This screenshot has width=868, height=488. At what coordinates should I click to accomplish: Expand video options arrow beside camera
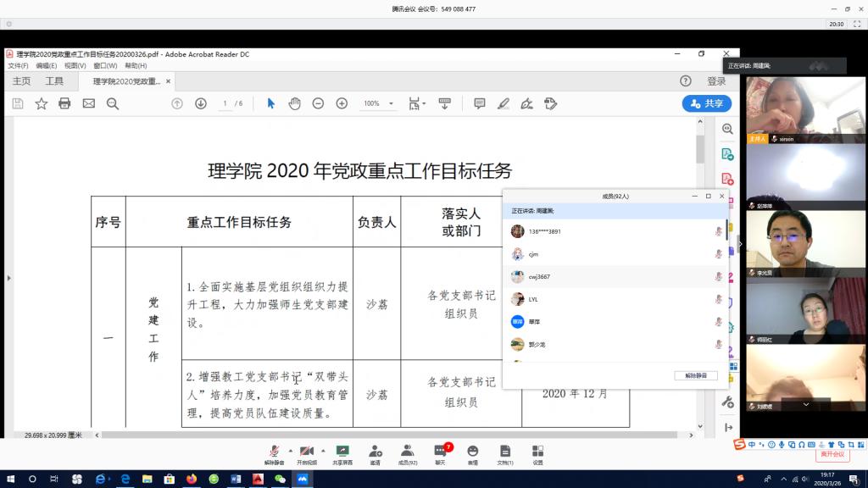(x=323, y=450)
